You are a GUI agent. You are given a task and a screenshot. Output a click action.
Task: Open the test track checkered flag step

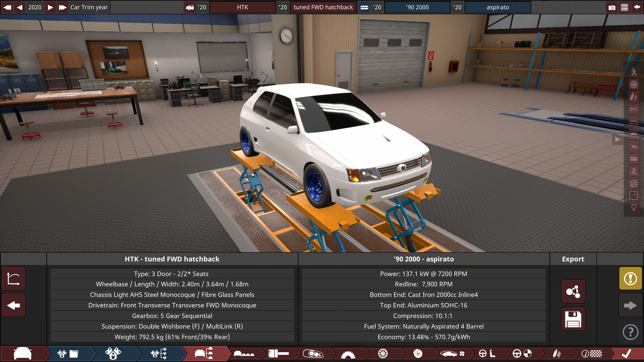592,354
